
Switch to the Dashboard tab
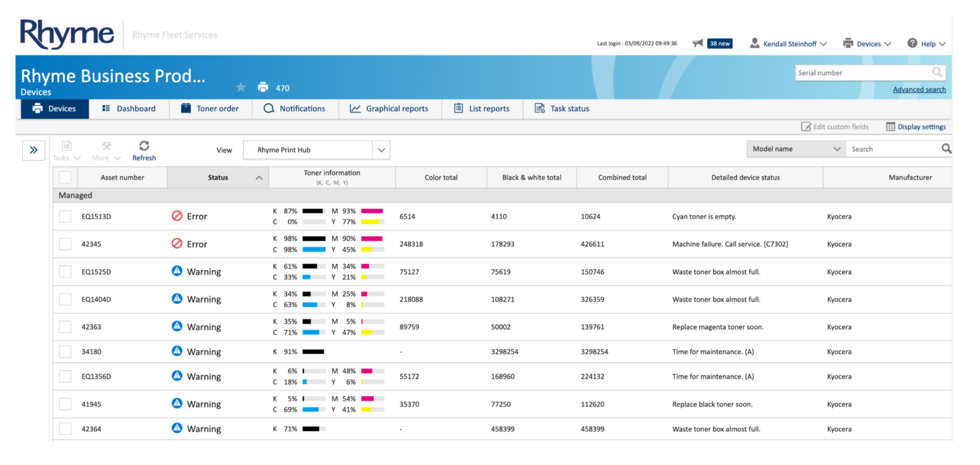pyautogui.click(x=129, y=109)
